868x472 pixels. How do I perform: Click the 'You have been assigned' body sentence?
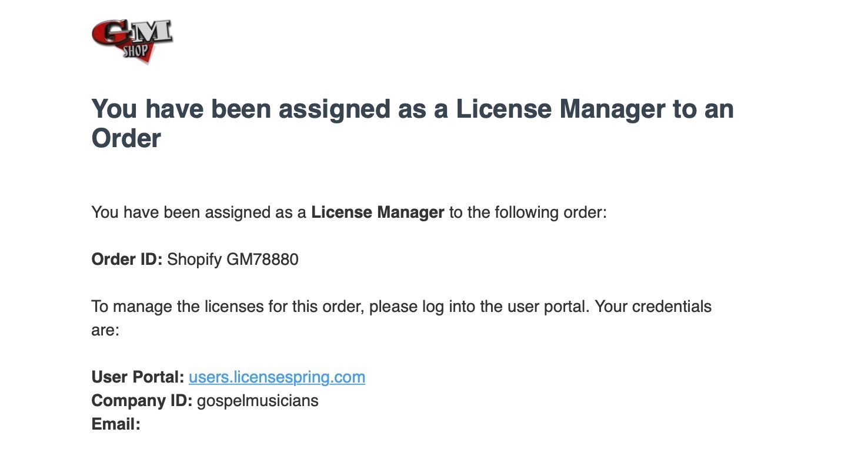point(349,212)
